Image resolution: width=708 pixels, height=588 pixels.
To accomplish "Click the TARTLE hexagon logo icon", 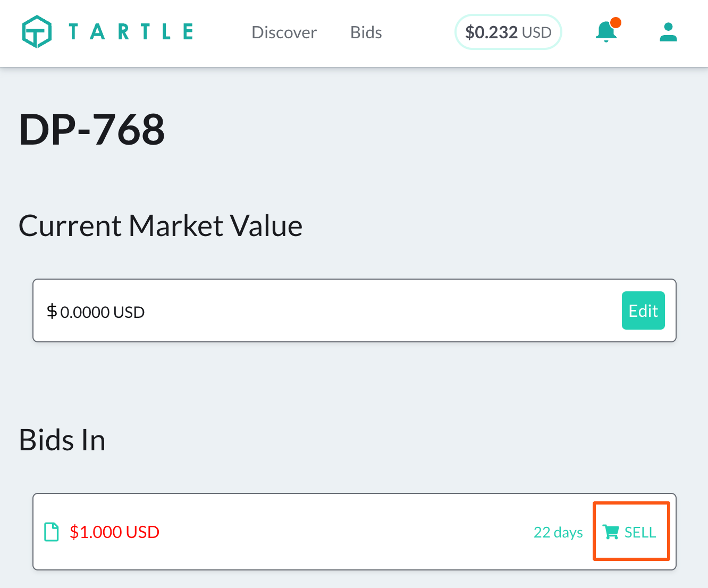I will click(37, 32).
